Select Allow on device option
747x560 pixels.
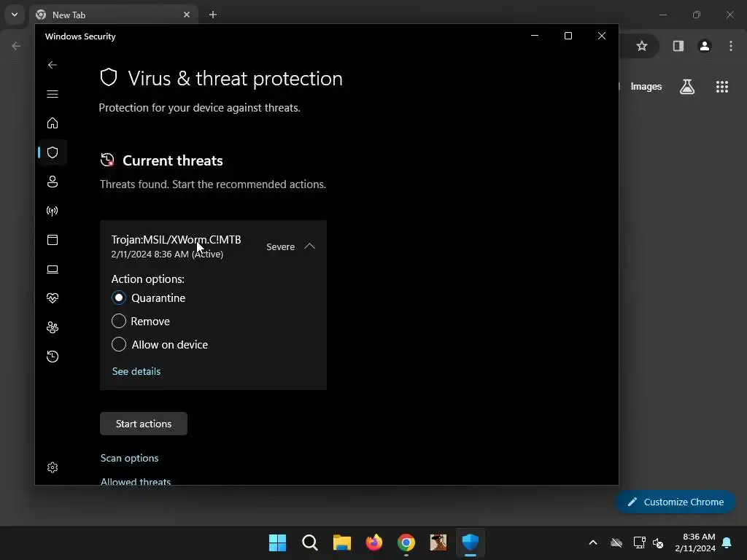119,344
